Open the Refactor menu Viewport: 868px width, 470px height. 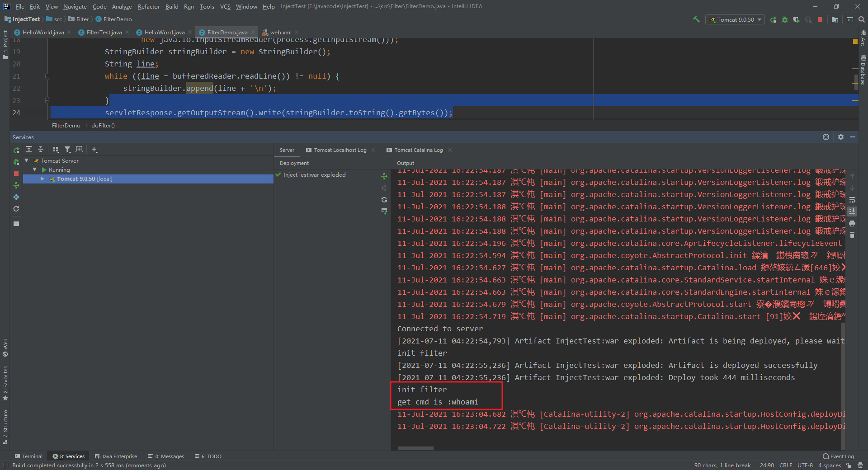click(149, 6)
